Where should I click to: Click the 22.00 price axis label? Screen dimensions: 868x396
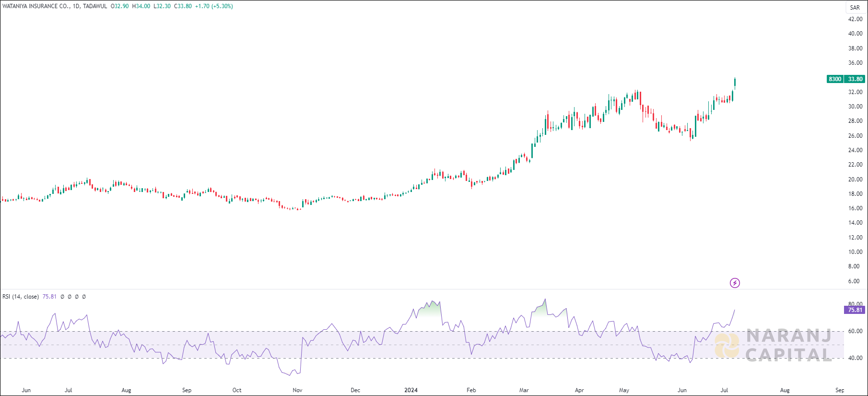coord(855,165)
